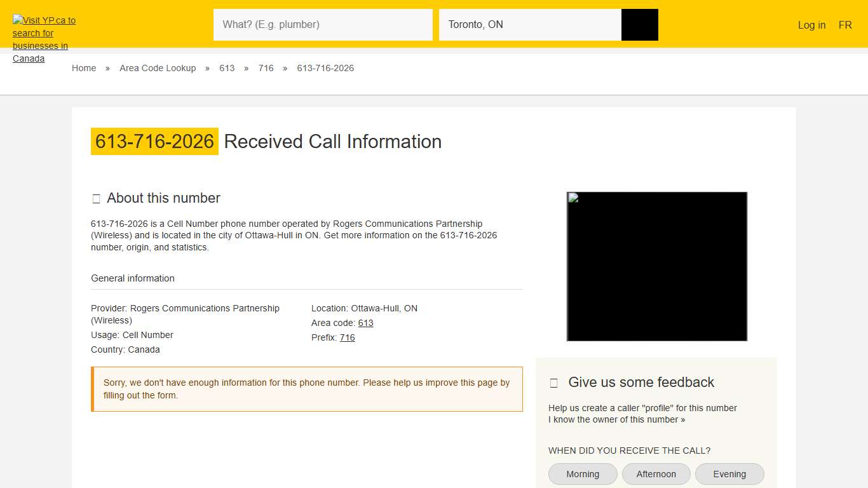Open the prefix "716" link

[347, 337]
